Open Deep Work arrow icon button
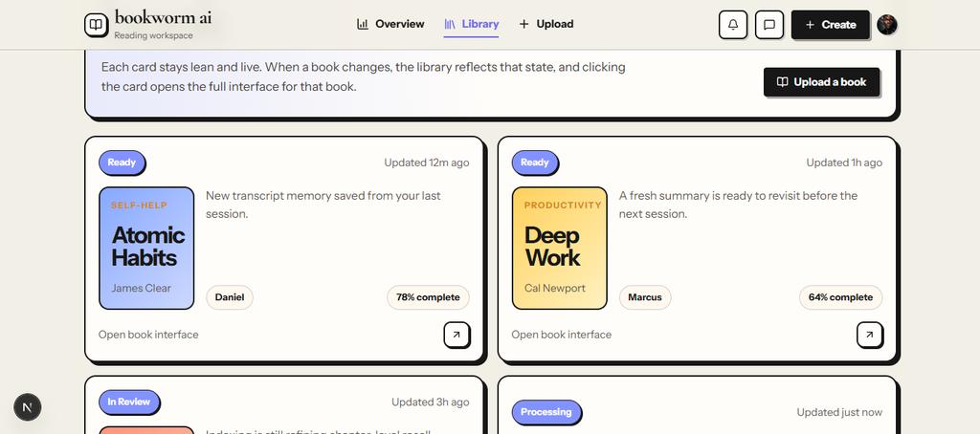 pos(869,335)
